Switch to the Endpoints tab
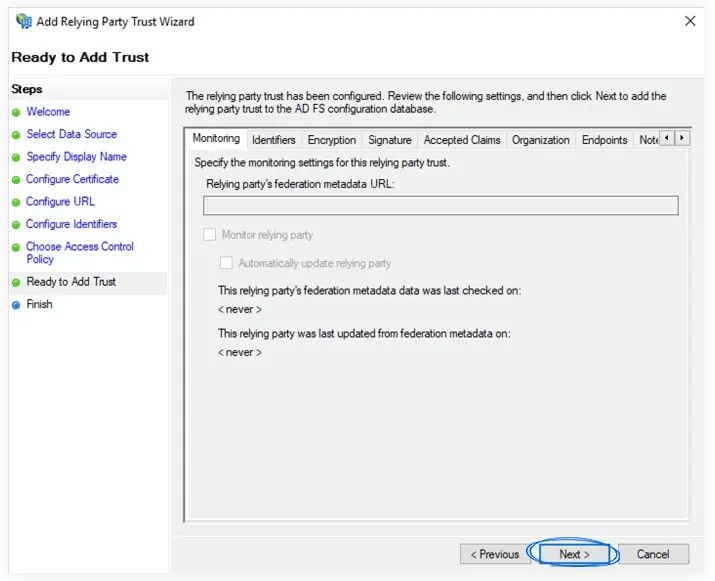The width and height of the screenshot is (715, 581). tap(604, 140)
